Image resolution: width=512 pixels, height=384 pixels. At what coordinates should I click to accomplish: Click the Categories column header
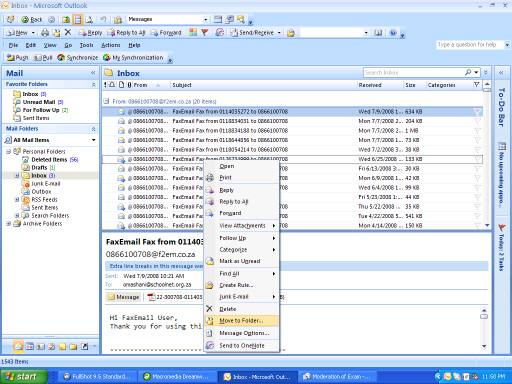(x=449, y=85)
